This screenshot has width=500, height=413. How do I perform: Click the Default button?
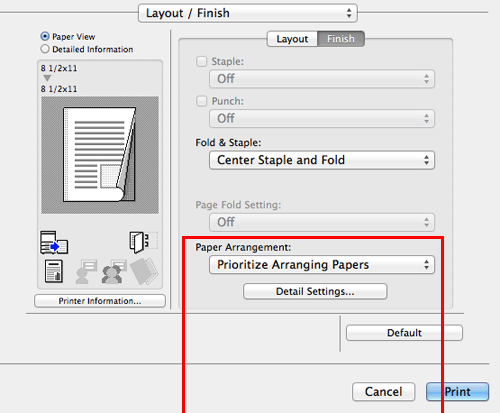coord(404,333)
